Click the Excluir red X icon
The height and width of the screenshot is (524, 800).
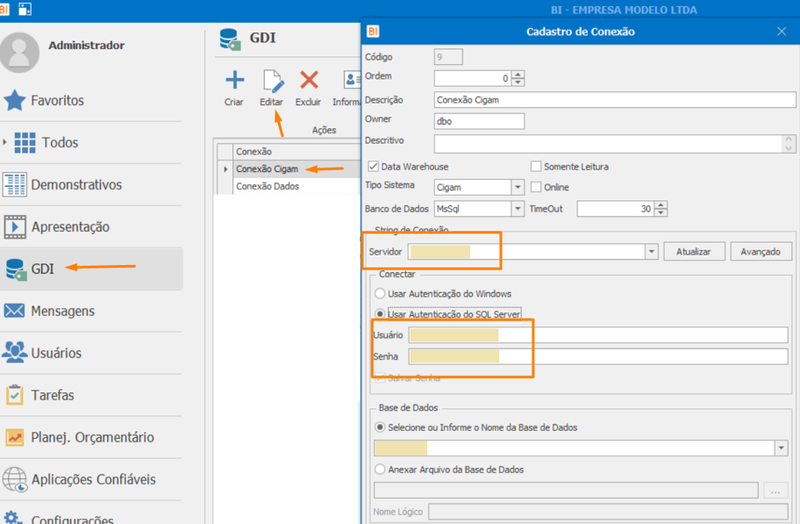(309, 80)
